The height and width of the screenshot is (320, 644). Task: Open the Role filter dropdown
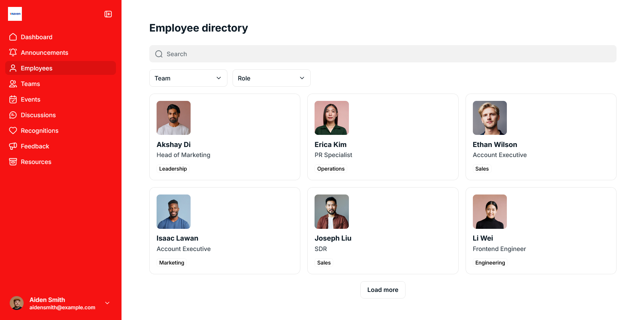(x=271, y=78)
